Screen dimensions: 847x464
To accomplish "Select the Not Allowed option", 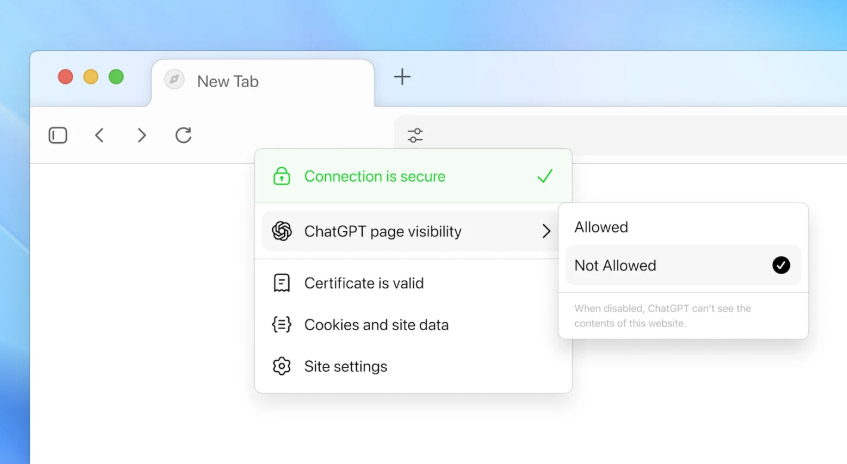I will [615, 265].
